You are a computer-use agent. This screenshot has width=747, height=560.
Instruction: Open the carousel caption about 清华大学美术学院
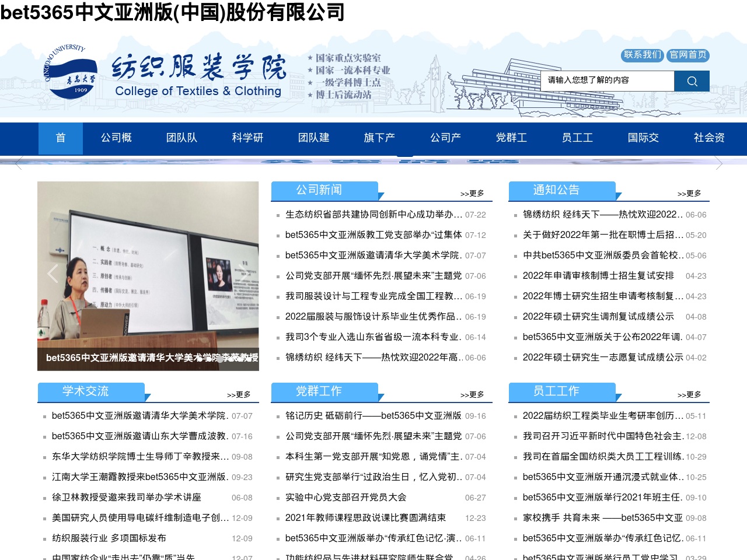point(152,358)
